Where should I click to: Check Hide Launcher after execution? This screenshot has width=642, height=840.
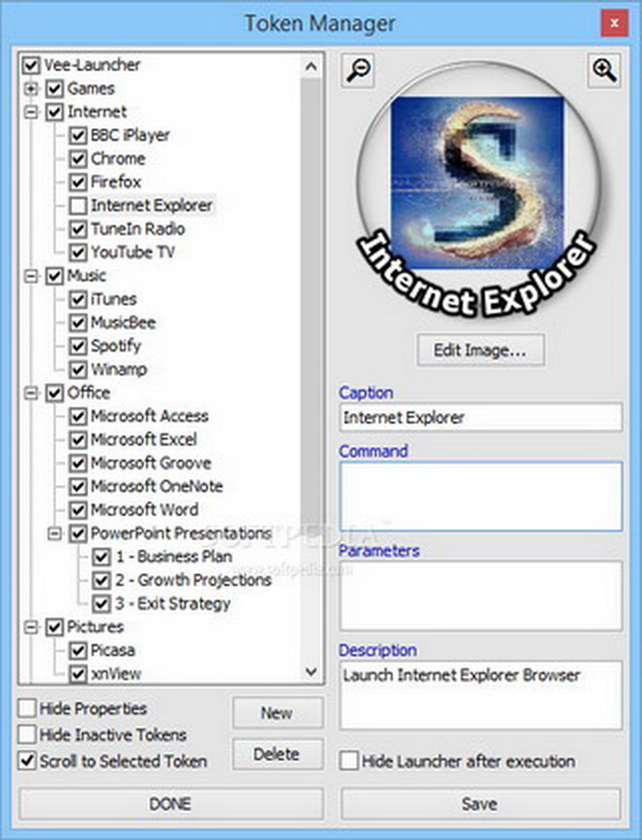click(x=349, y=761)
